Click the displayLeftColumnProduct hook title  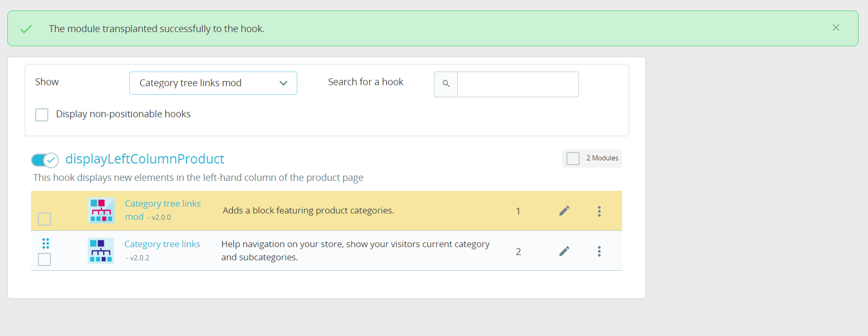[x=144, y=159]
